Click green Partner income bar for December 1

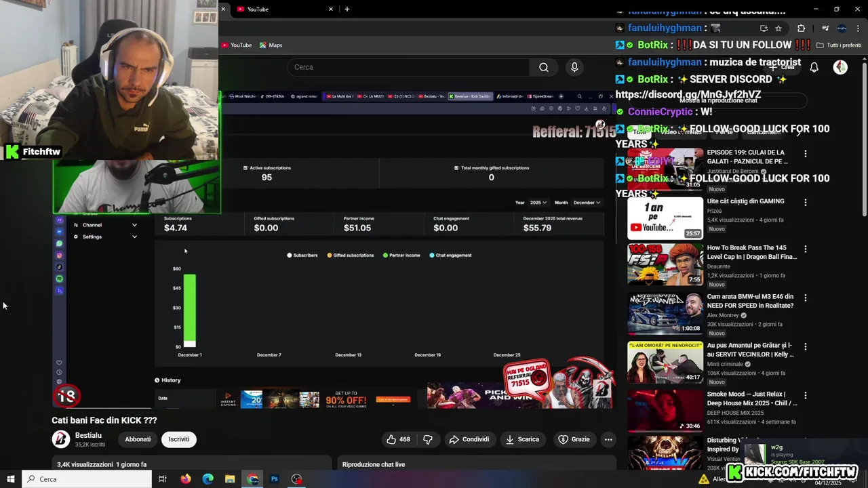pos(189,308)
